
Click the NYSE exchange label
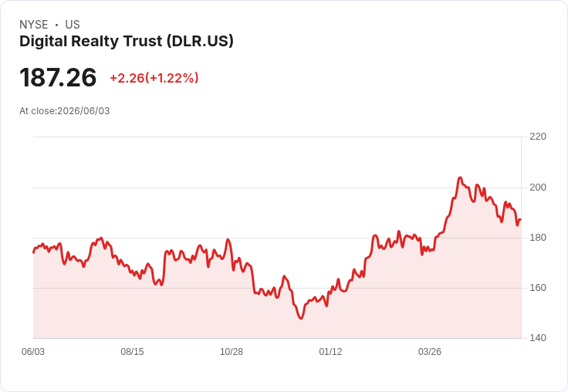[34, 25]
